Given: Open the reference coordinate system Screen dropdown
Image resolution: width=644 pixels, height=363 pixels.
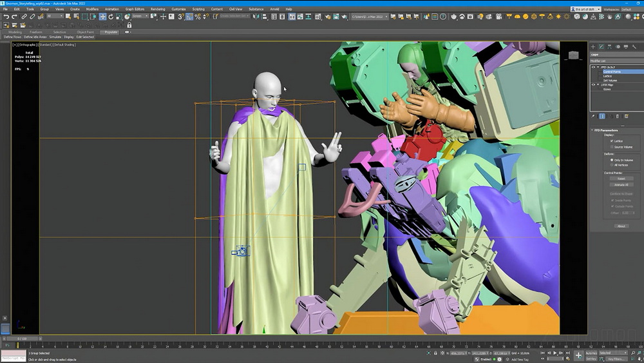Looking at the screenshot, I should pyautogui.click(x=140, y=17).
